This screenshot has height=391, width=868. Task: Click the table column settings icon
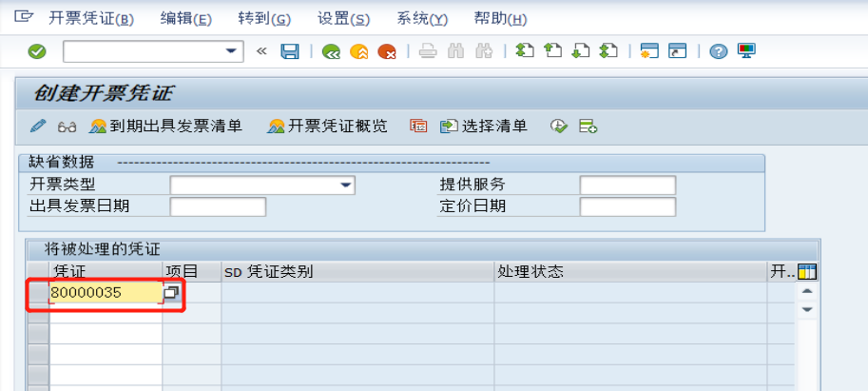coord(807,271)
